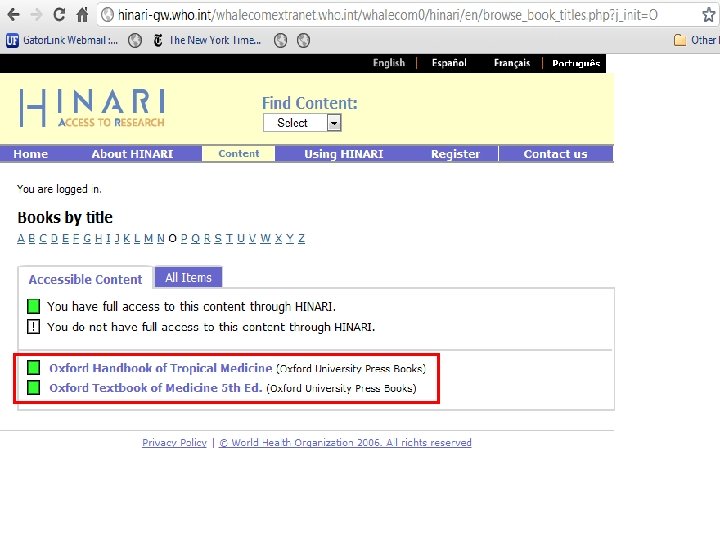Browse book titles starting with B

point(32,238)
